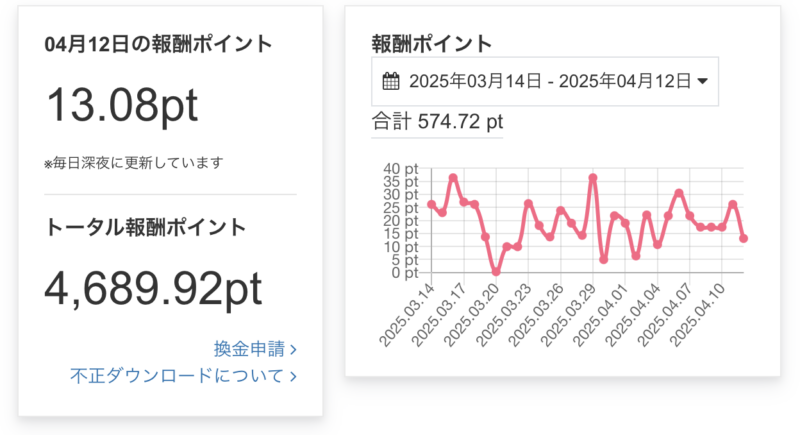Screen dimensions: 800x435
Task: Click the first chart point at 2025.03.14
Action: coord(431,204)
